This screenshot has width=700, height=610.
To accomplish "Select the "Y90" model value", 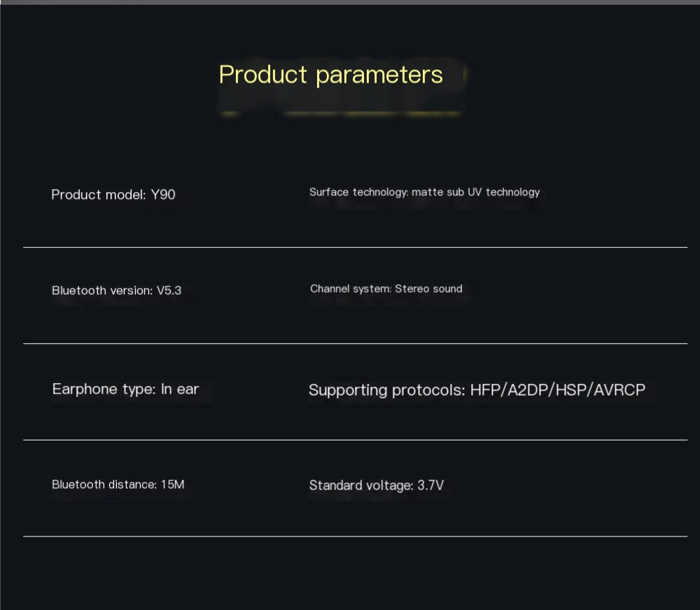I will (x=163, y=195).
